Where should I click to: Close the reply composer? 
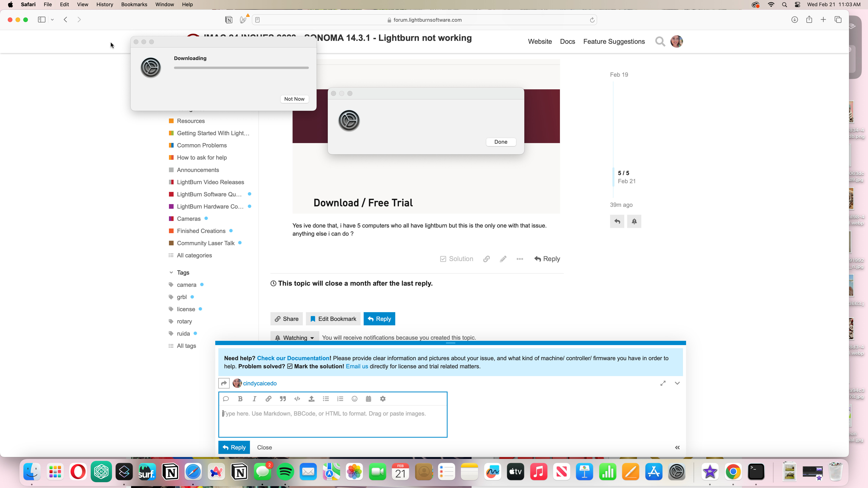[x=264, y=448]
